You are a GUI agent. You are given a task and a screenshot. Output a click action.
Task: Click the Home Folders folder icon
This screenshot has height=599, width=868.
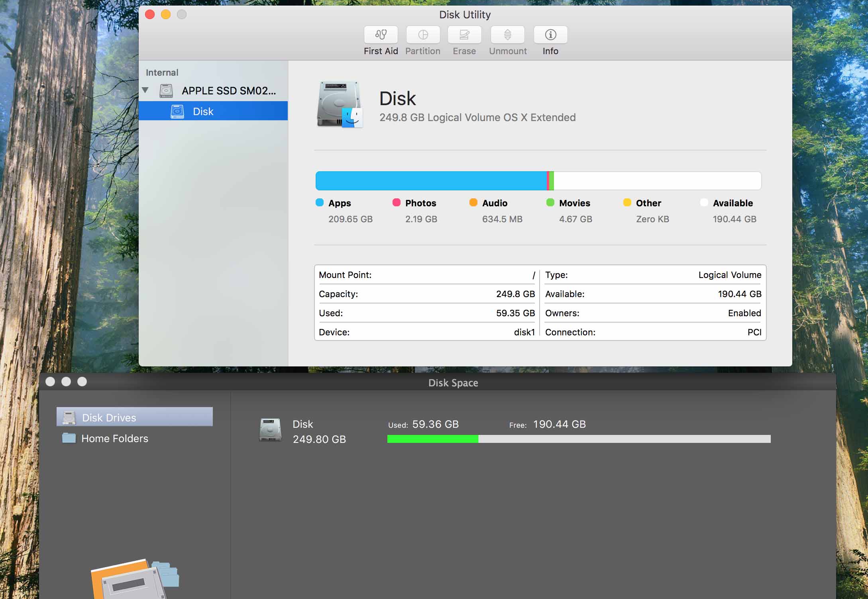pos(69,438)
